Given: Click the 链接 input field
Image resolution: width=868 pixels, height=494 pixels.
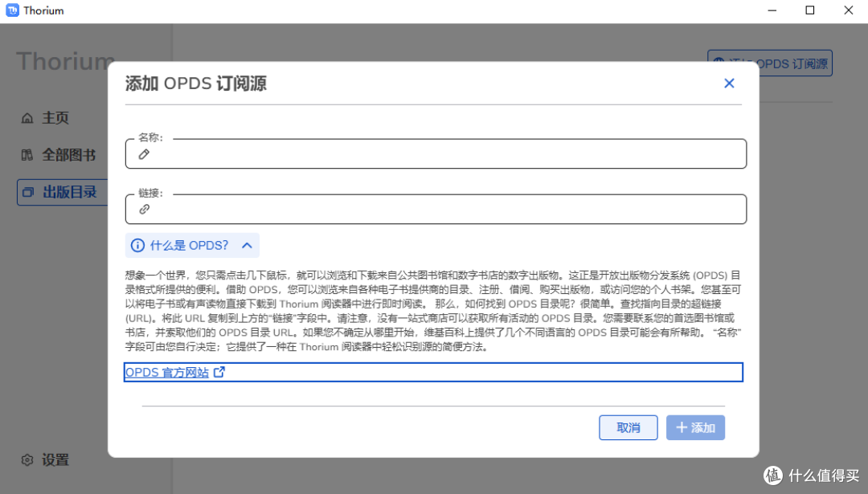Looking at the screenshot, I should click(x=436, y=209).
